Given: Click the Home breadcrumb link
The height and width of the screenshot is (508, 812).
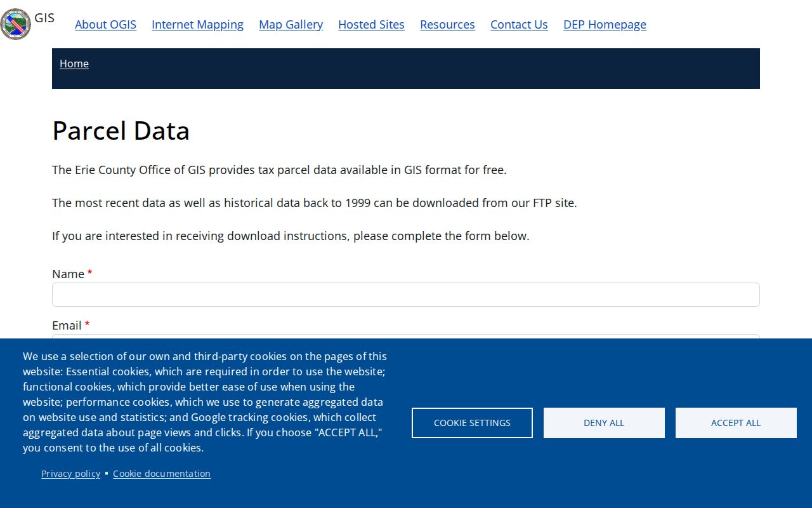Looking at the screenshot, I should 74,63.
